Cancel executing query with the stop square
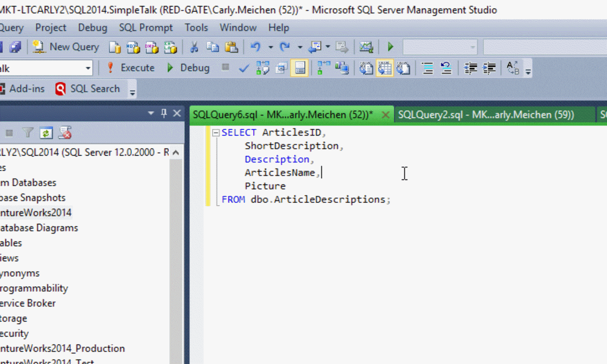Screen dimensions: 607x364 pos(225,67)
